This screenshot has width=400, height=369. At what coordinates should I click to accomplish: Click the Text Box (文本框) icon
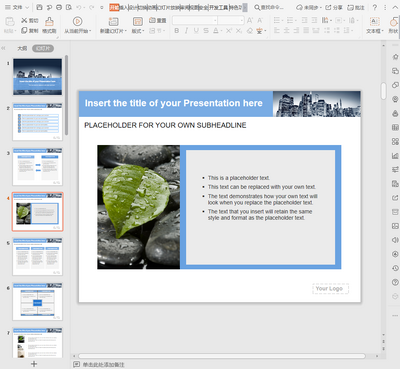(375, 22)
